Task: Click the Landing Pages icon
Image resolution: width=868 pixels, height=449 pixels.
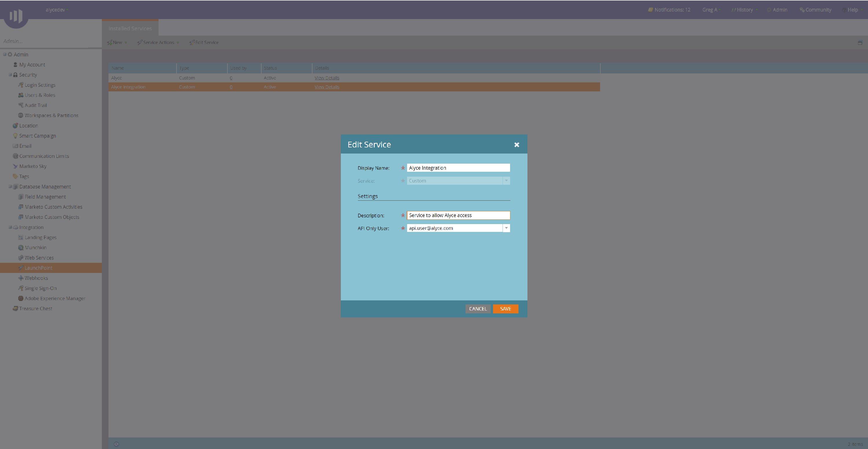Action: coord(21,237)
